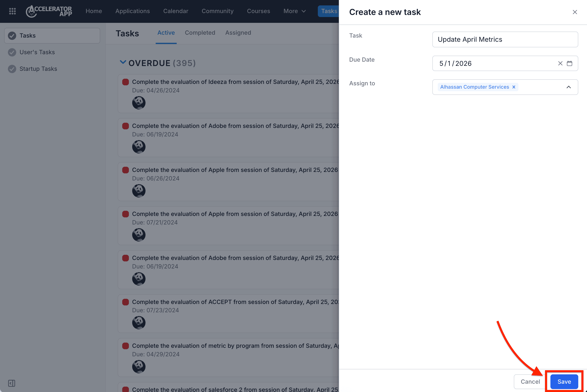Open the calendar date picker icon

570,64
